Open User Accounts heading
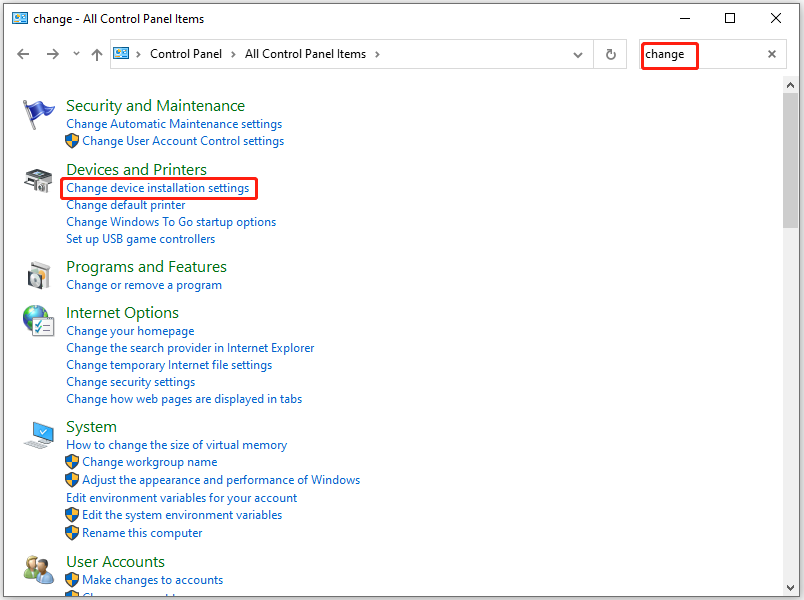Screen dimensions: 804x600 115,562
